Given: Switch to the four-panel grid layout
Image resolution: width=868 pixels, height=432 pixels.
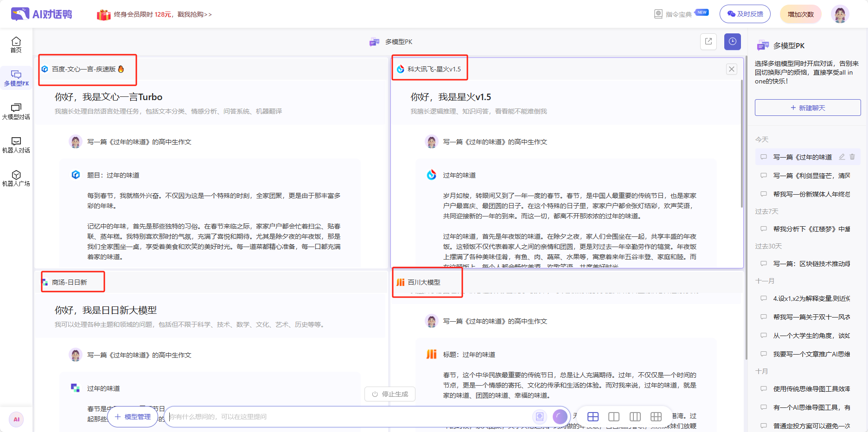Looking at the screenshot, I should pos(593,417).
